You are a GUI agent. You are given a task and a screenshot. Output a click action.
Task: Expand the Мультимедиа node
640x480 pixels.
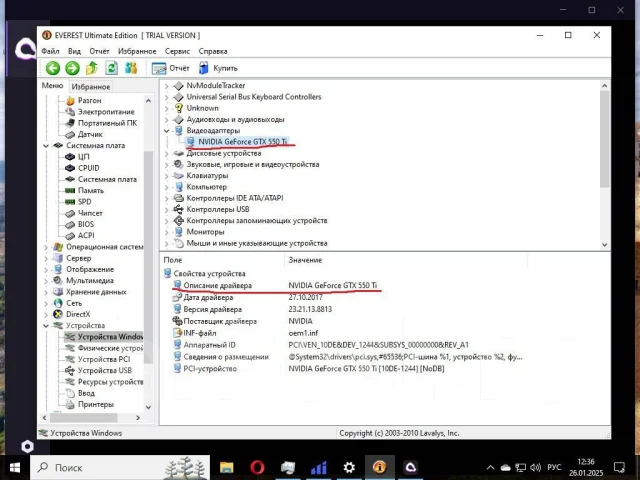pyautogui.click(x=46, y=281)
